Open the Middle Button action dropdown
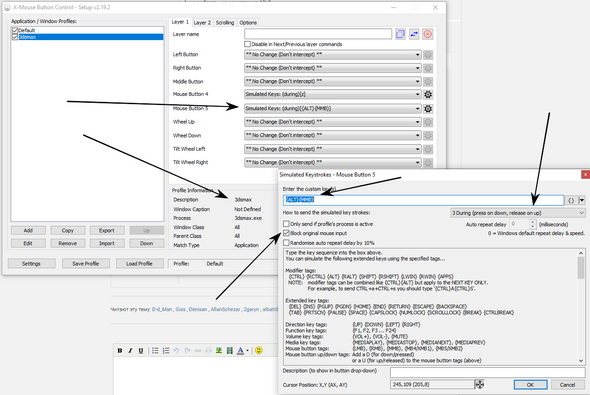Screen dimensions: 590x395 332,82
